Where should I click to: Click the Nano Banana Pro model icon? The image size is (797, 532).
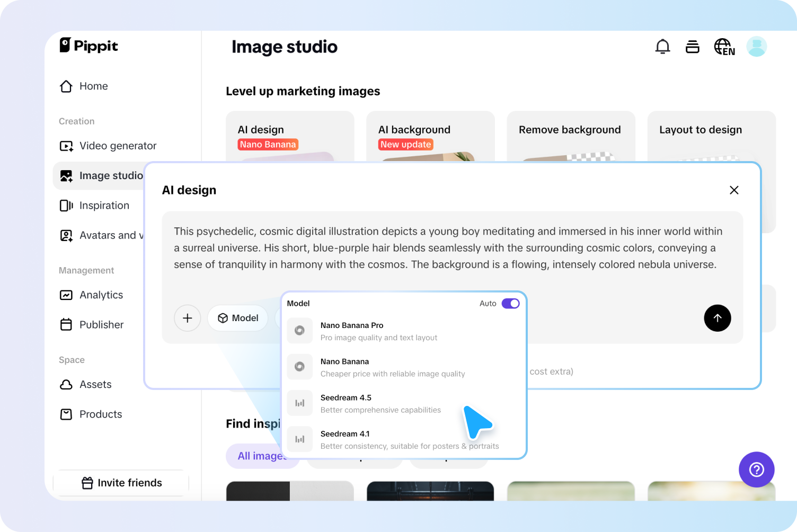299,331
